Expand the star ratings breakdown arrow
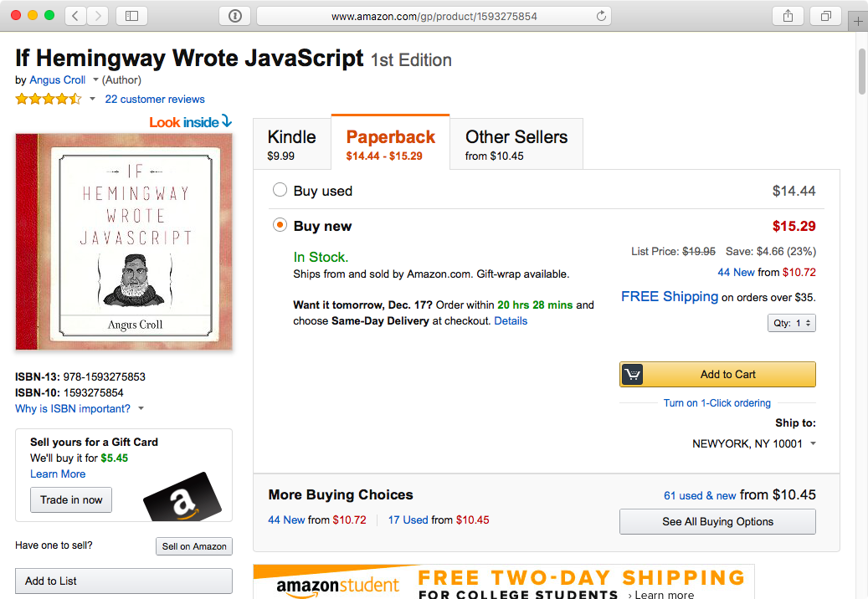The image size is (868, 599). [x=92, y=99]
